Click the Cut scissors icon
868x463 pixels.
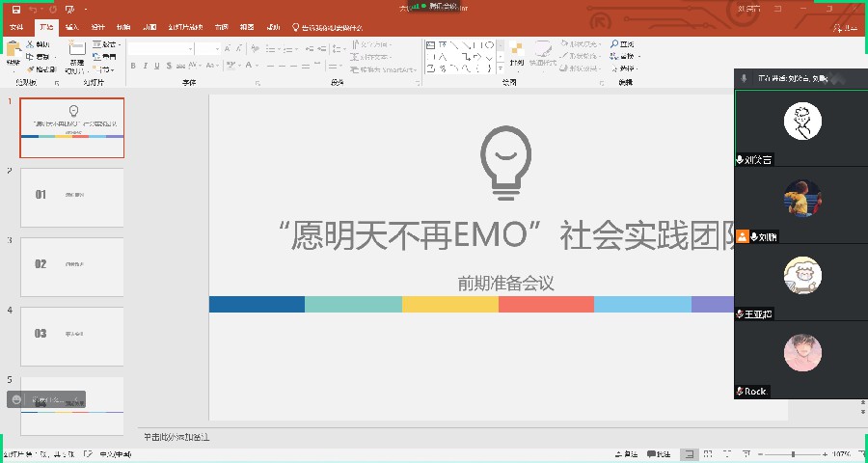(30, 44)
